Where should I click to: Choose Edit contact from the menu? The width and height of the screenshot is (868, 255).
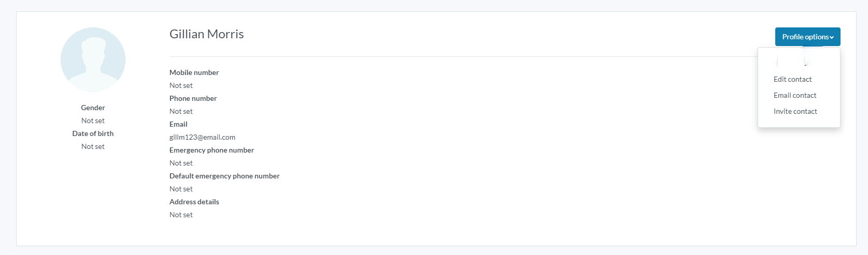[792, 79]
